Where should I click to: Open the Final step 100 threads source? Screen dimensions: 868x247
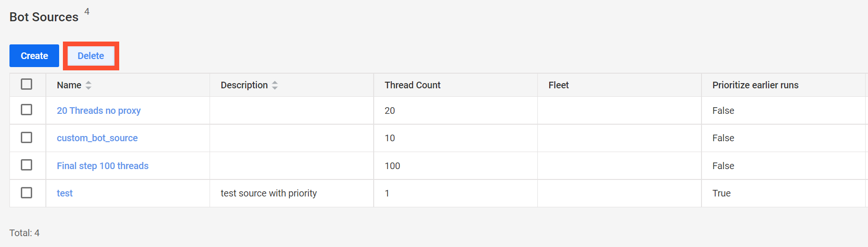103,166
